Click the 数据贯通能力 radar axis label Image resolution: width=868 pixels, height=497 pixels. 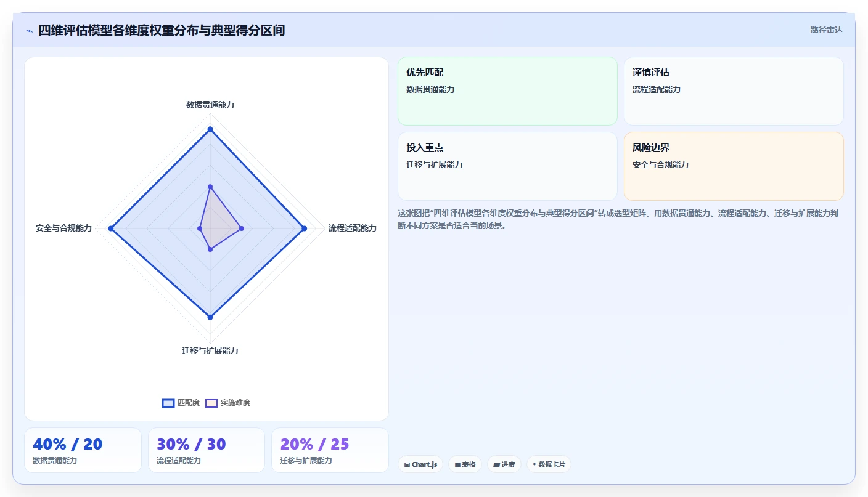click(x=210, y=105)
